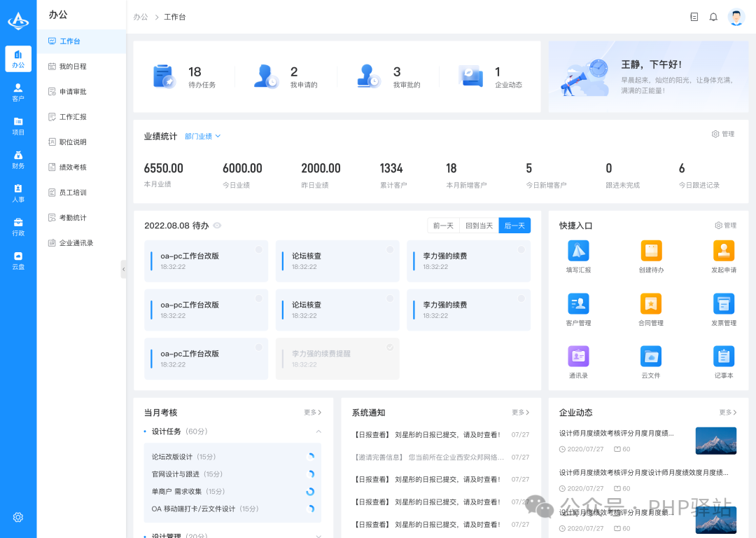
Task: Click progress ring for 单商户 需求收集
Action: click(311, 491)
